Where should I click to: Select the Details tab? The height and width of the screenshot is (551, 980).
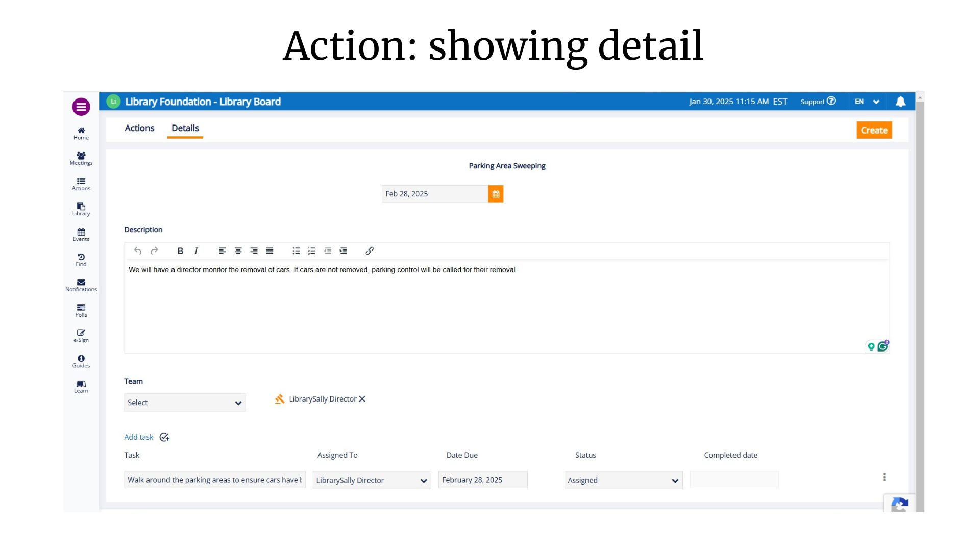(185, 128)
